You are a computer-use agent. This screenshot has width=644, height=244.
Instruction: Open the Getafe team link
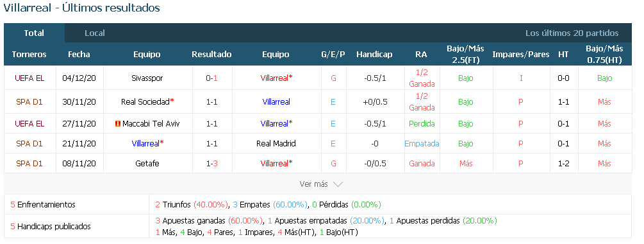point(147,163)
